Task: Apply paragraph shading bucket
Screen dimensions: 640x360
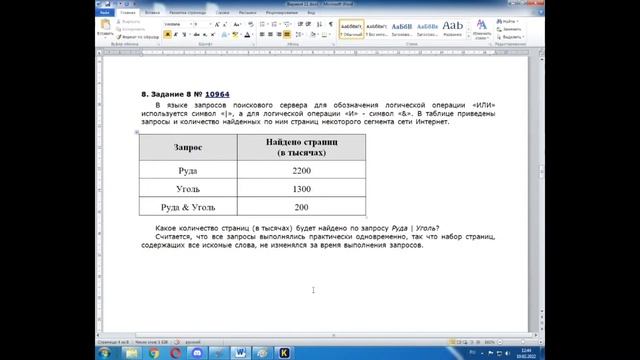Action: (314, 35)
